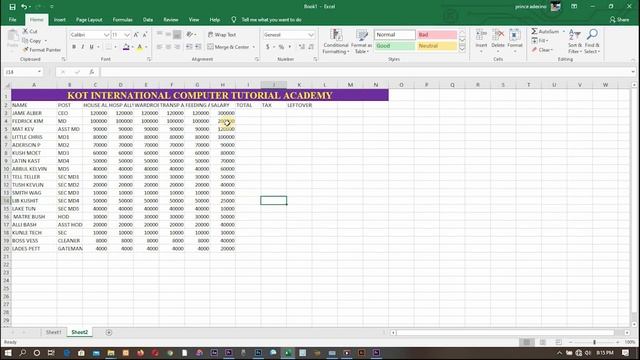Switch to Normal view in status bar
The width and height of the screenshot is (640, 360).
point(527,342)
